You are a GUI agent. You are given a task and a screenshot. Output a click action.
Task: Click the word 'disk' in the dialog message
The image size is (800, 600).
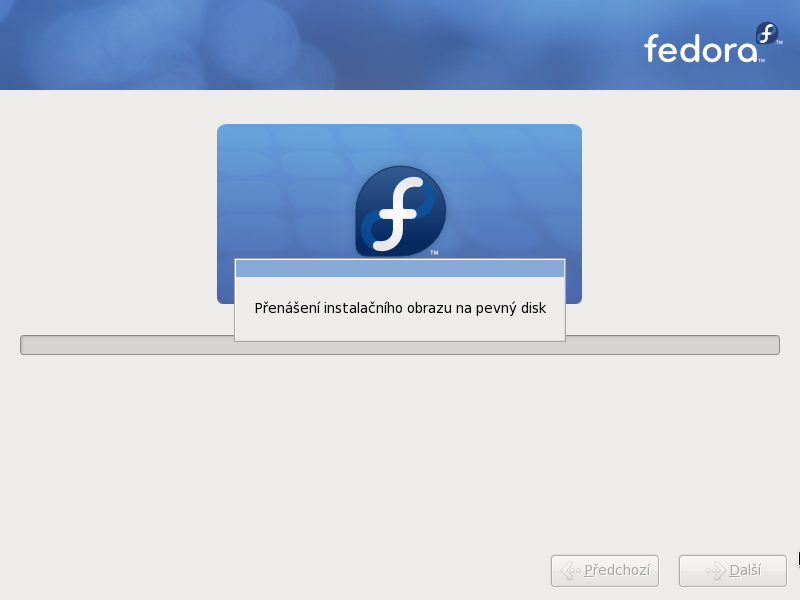(x=532, y=308)
